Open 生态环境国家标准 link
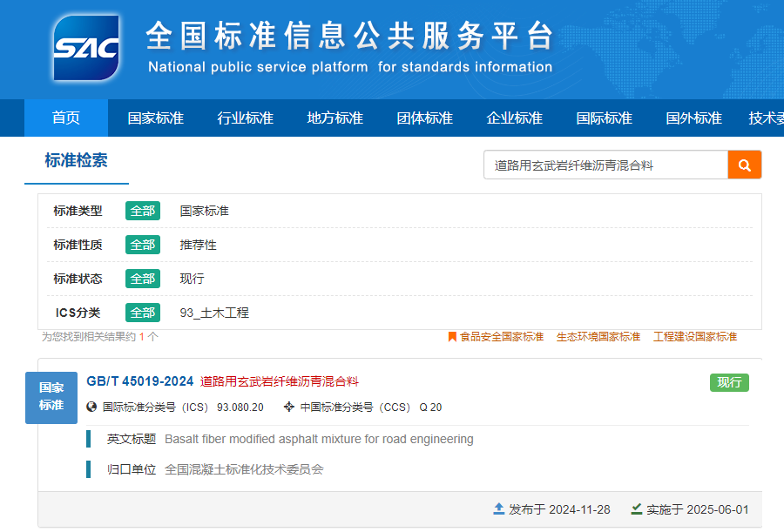784x532 pixels. pyautogui.click(x=598, y=337)
